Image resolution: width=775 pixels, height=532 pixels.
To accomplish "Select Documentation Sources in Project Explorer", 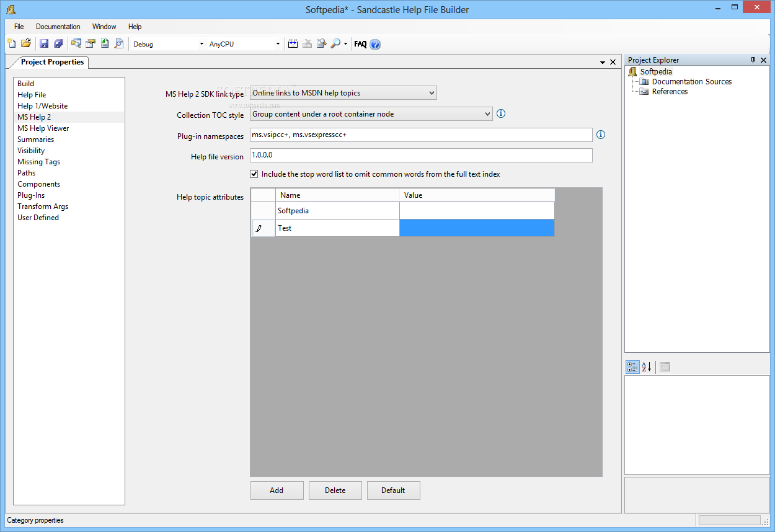I will pyautogui.click(x=691, y=82).
